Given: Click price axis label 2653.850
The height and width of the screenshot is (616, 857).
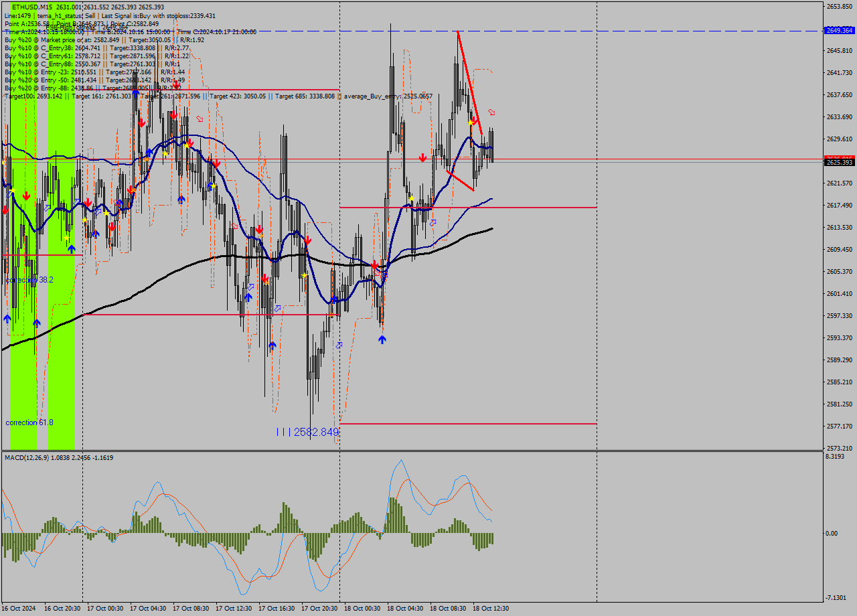Looking at the screenshot, I should [x=839, y=7].
